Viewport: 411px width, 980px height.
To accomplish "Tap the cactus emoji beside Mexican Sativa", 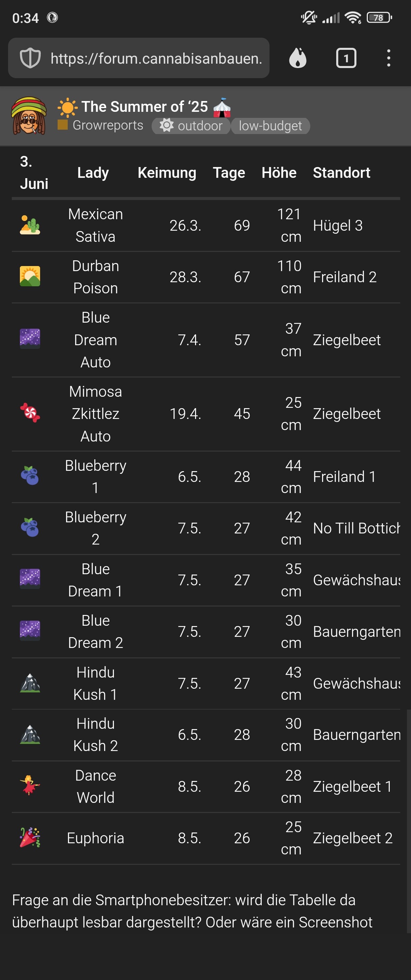I will click(30, 225).
